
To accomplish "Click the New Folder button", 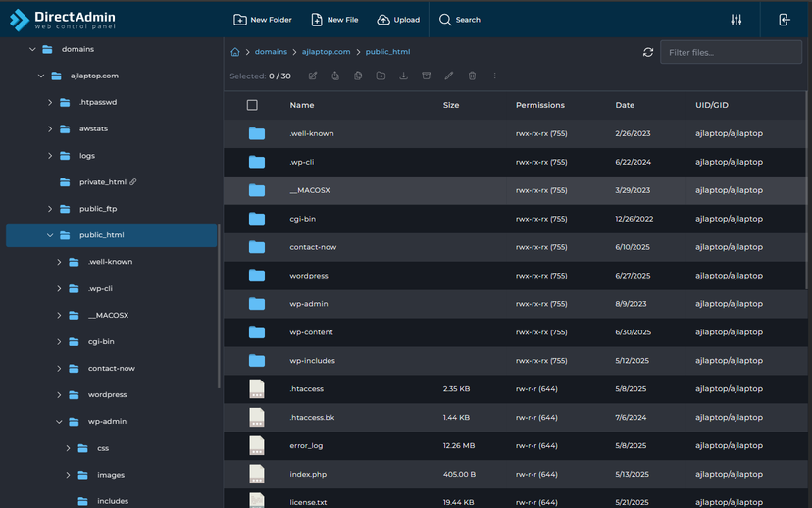I will 263,20.
